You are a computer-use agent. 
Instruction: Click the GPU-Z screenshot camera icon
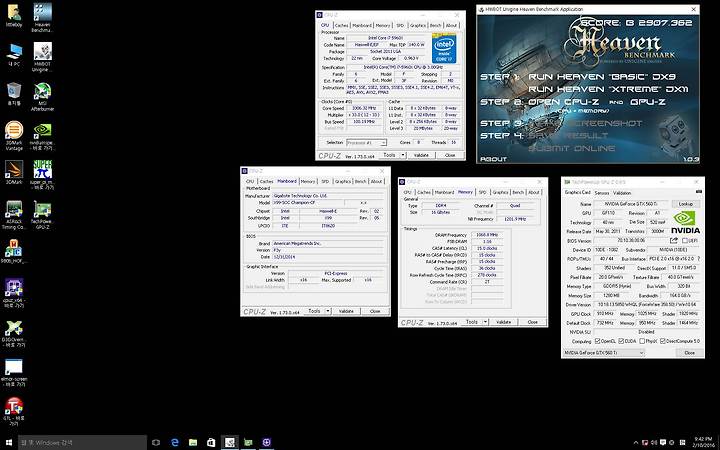(x=699, y=191)
